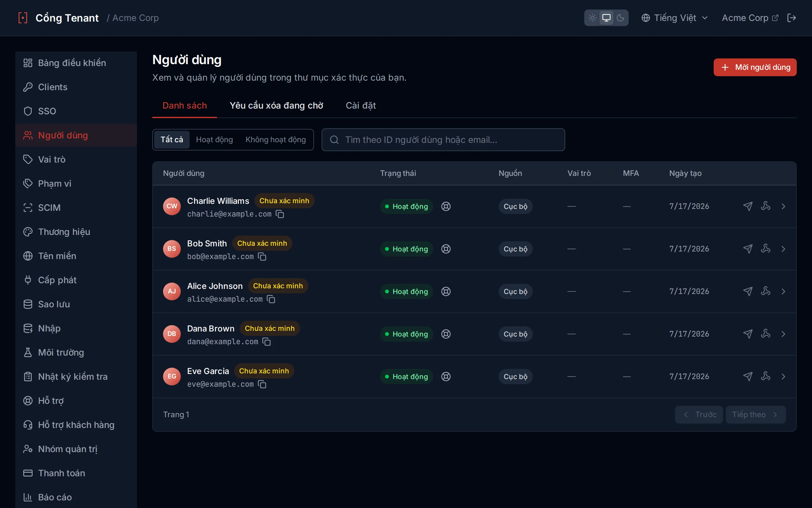Click send icon for Charlie Williams
This screenshot has height=508, width=812.
click(748, 206)
